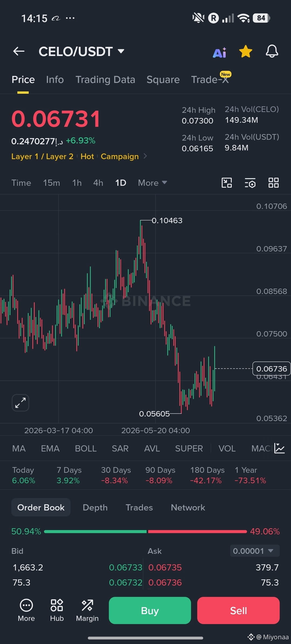Expand tags with the chevron after Campaign
Image resolution: width=291 pixels, height=644 pixels.
pyautogui.click(x=145, y=156)
